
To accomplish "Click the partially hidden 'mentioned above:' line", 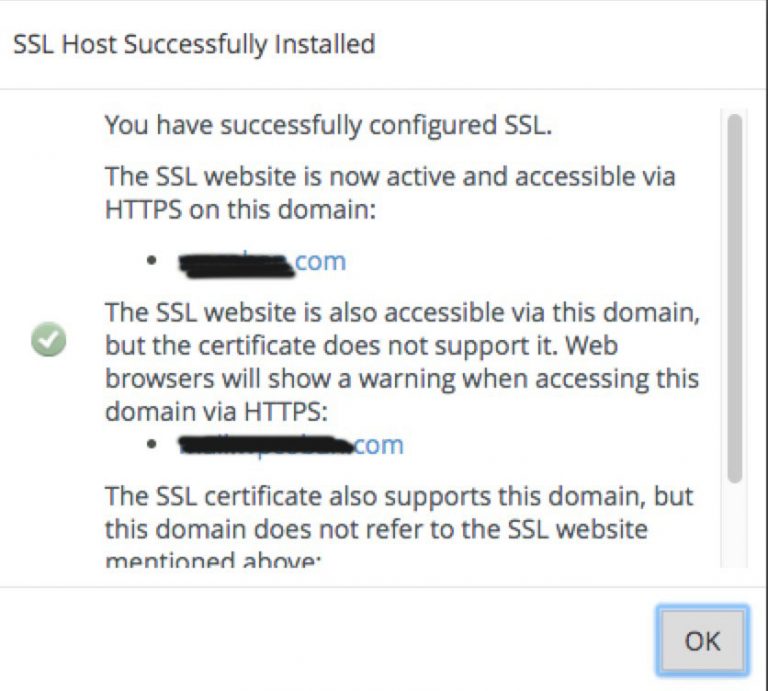I will coord(211,560).
